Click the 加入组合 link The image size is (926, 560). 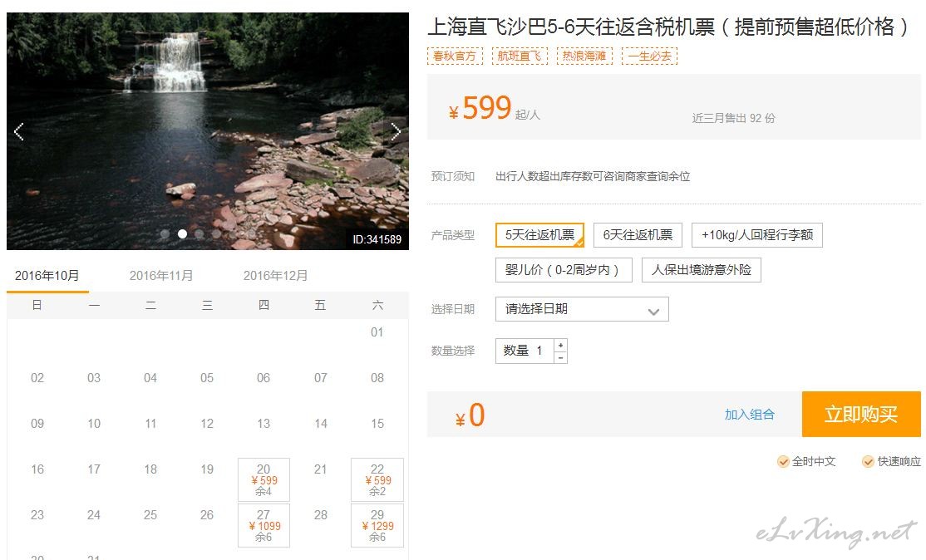click(750, 415)
